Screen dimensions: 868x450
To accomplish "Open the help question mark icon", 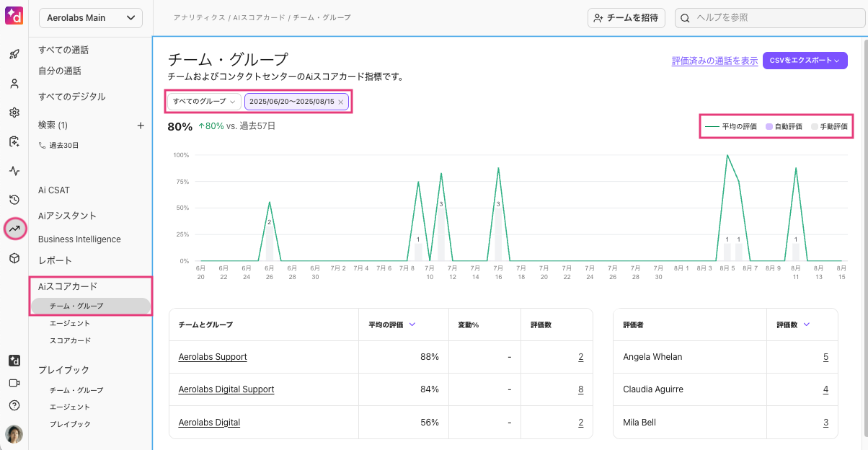I will (x=14, y=405).
